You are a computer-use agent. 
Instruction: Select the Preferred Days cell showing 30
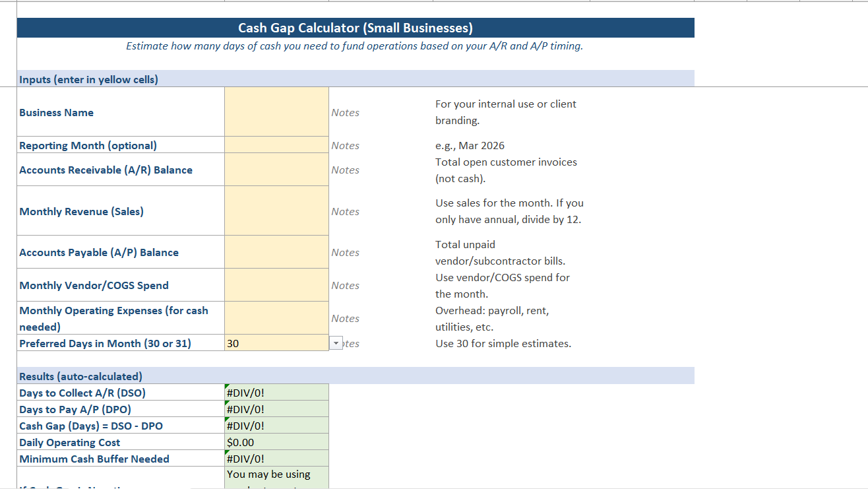click(276, 343)
